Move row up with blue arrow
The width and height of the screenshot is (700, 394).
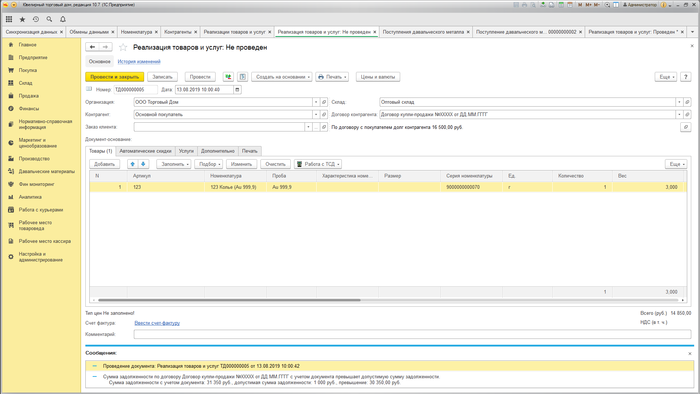133,164
